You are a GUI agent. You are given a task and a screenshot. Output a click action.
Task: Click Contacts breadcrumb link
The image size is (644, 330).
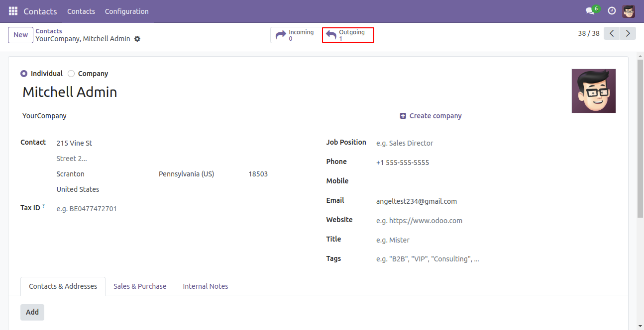[49, 31]
